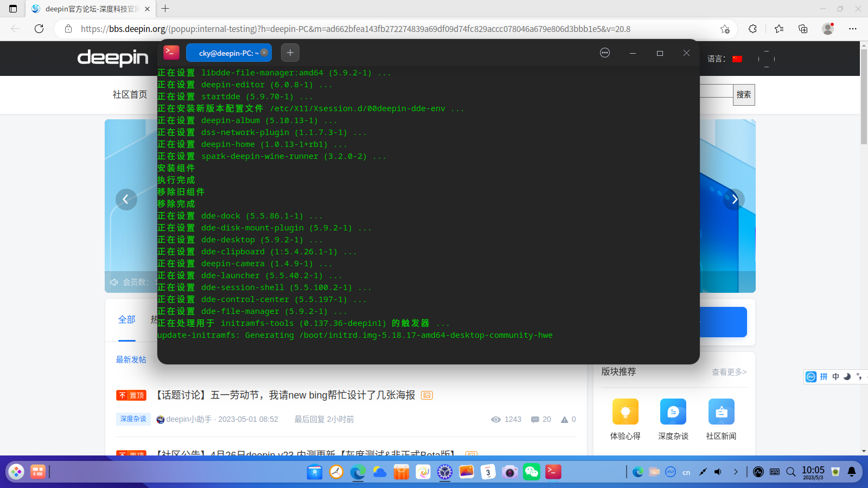Launch the Weather app from the dock

point(379,472)
